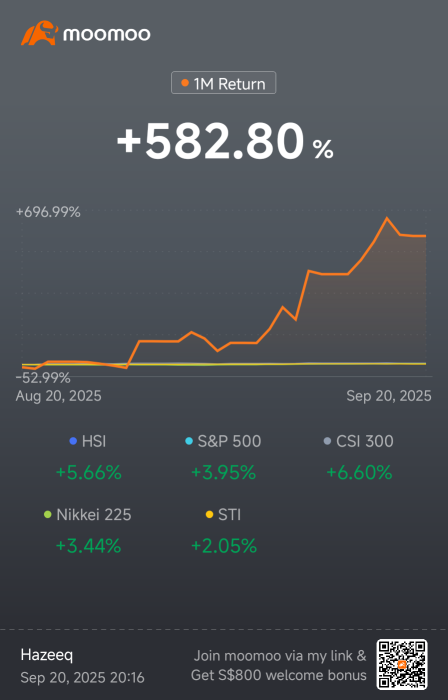Click the chart peak near +696.99%

(387, 218)
